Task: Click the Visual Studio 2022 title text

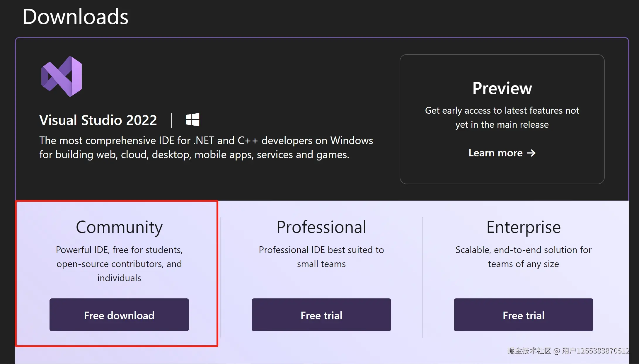Action: coord(98,120)
